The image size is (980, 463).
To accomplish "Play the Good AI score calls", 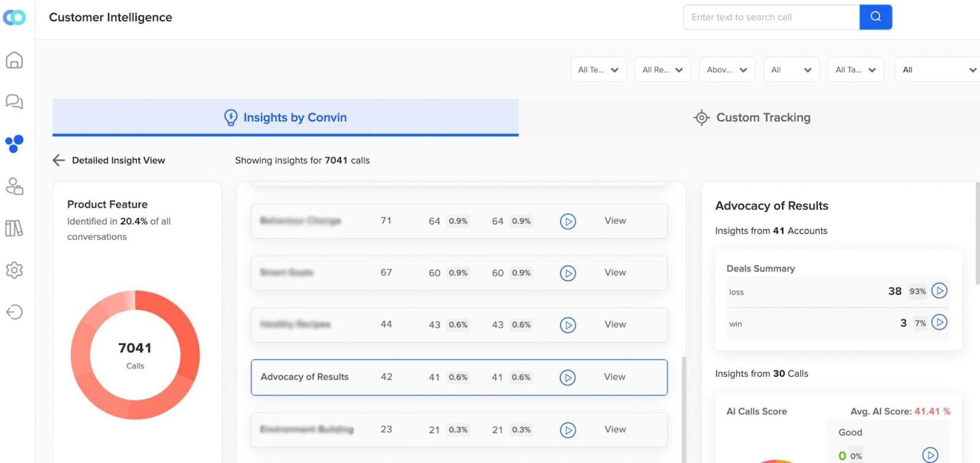I will [930, 454].
